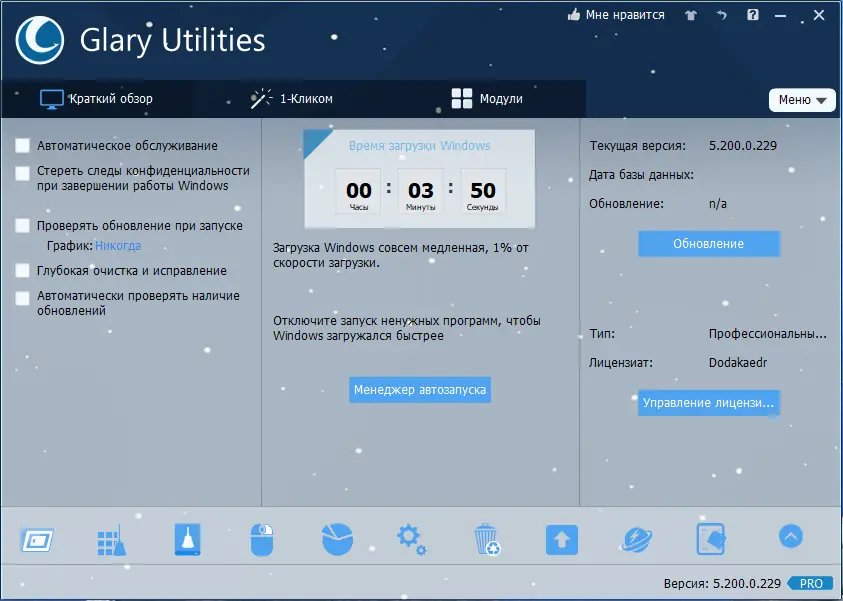Open the mouse context menu manager icon
Screen dimensions: 843x601
point(262,540)
